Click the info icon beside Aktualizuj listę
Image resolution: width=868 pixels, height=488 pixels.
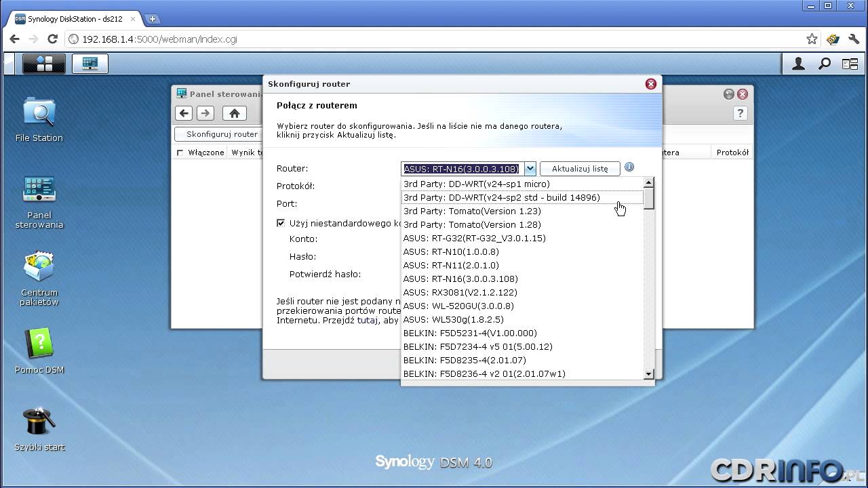pyautogui.click(x=629, y=167)
